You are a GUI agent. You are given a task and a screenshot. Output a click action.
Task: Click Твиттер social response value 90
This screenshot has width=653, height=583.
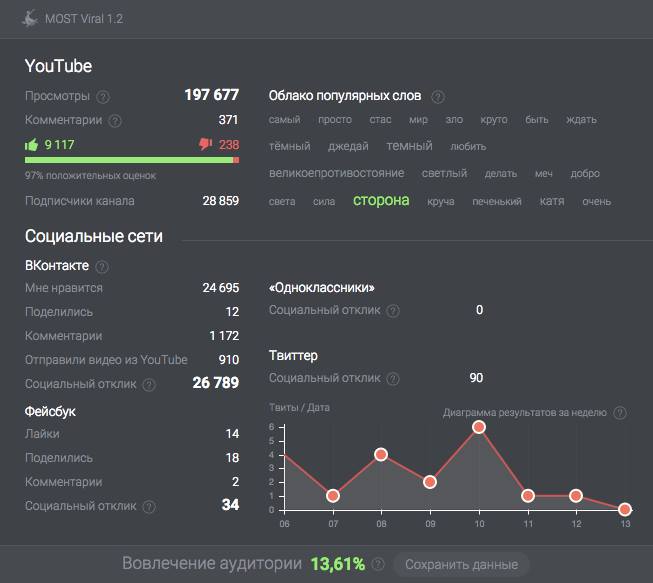[476, 378]
